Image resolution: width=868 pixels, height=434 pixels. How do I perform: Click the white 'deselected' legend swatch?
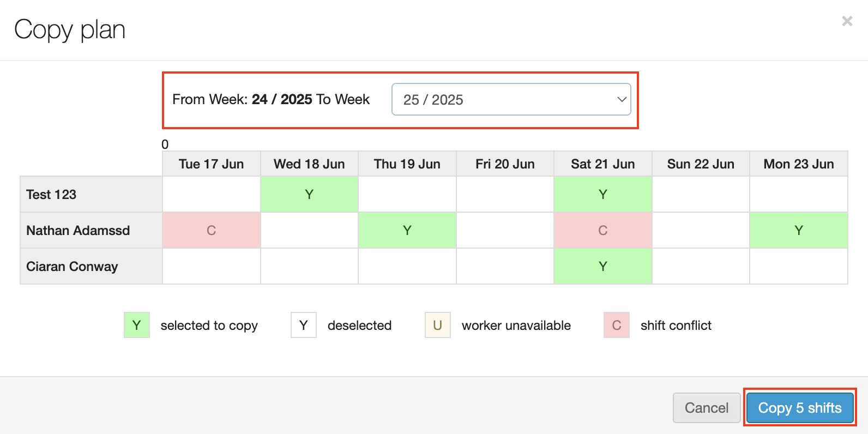click(304, 325)
